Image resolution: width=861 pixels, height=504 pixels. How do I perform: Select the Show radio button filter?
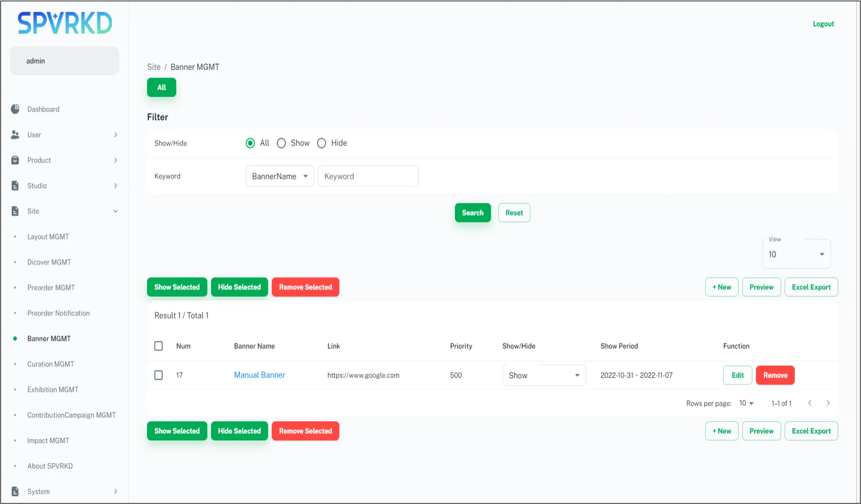click(x=281, y=143)
